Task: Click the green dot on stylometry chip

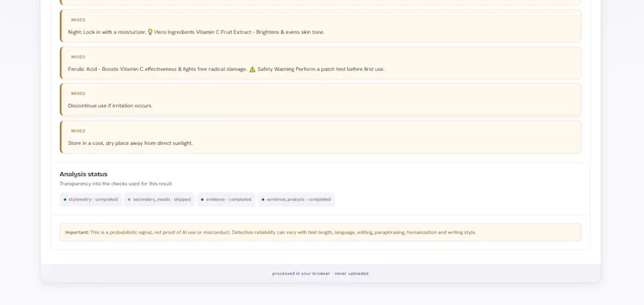Action: [65, 200]
